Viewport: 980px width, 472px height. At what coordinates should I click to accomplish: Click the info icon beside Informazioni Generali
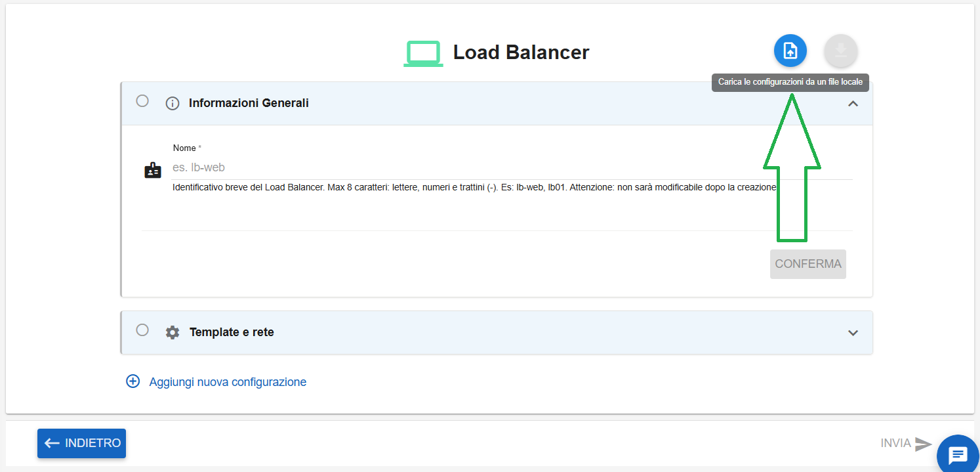coord(173,103)
